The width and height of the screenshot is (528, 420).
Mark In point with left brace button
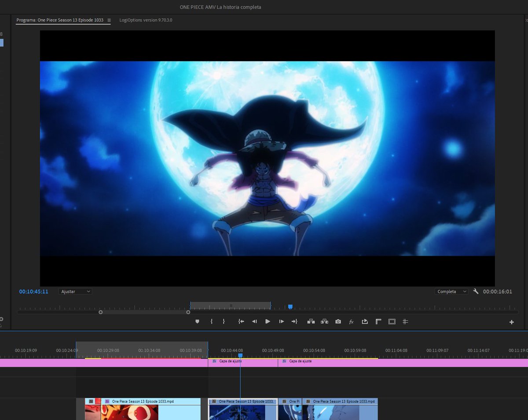tap(212, 322)
